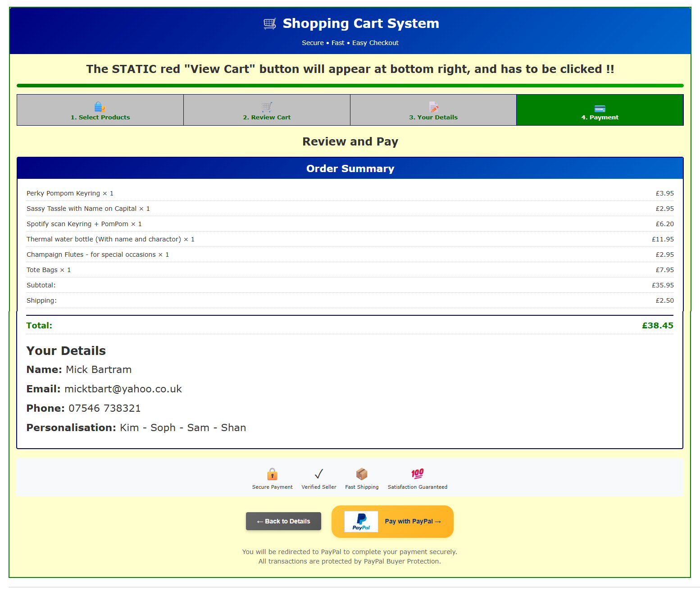Click the email address micktbart@yahoo.co.uk
The height and width of the screenshot is (591, 700).
point(123,389)
